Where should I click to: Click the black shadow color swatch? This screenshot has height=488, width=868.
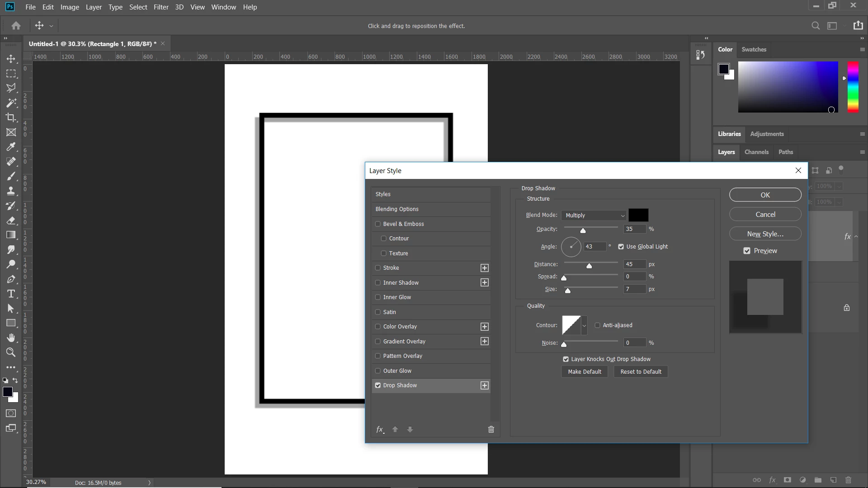click(x=638, y=215)
